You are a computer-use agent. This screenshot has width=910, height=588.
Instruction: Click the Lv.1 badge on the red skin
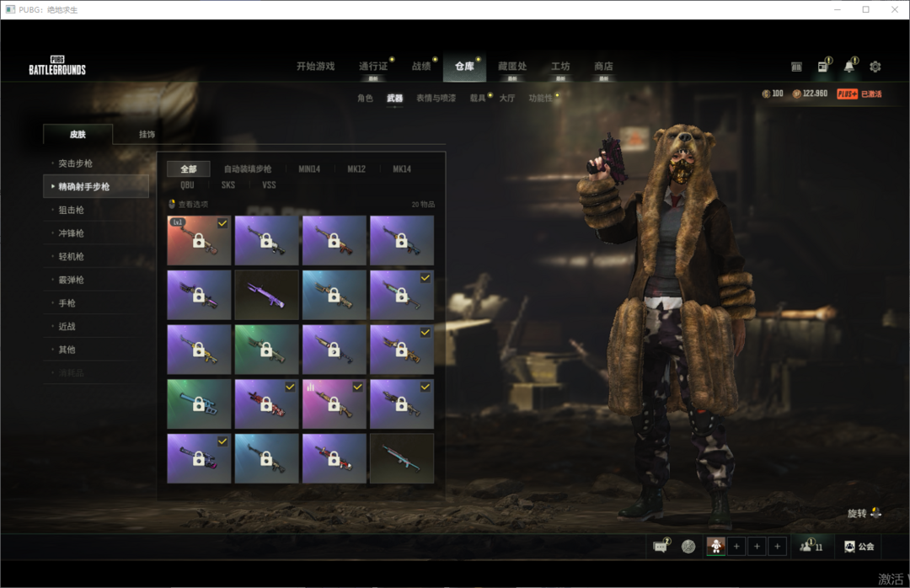point(177,222)
